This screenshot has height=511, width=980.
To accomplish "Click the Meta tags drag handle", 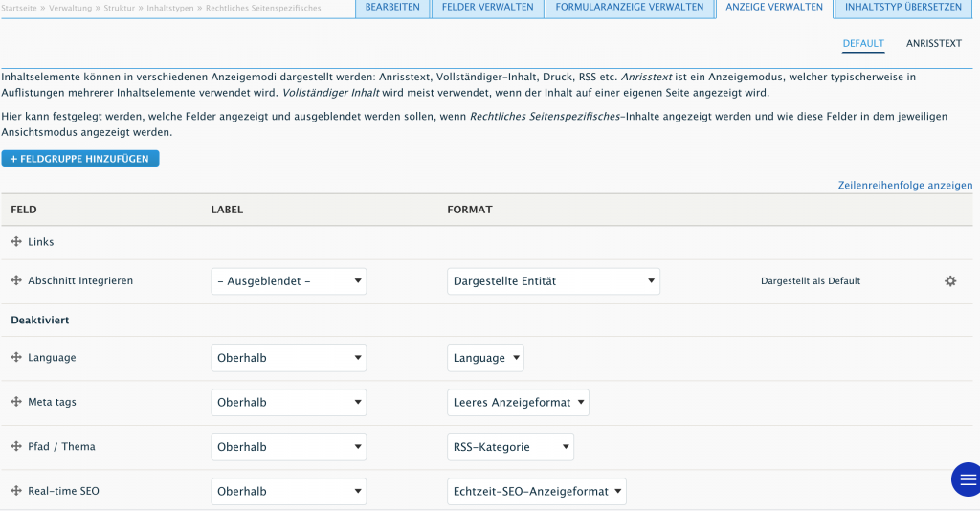I will [x=16, y=402].
